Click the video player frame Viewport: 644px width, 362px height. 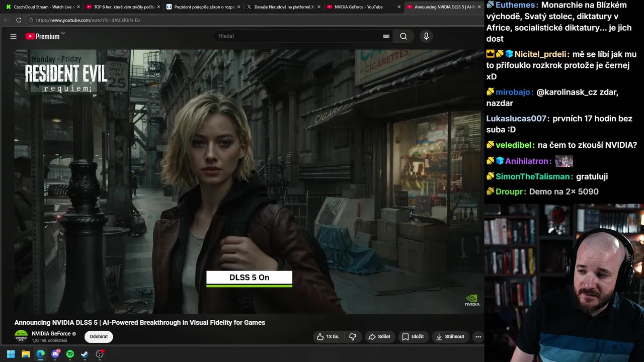click(x=249, y=182)
